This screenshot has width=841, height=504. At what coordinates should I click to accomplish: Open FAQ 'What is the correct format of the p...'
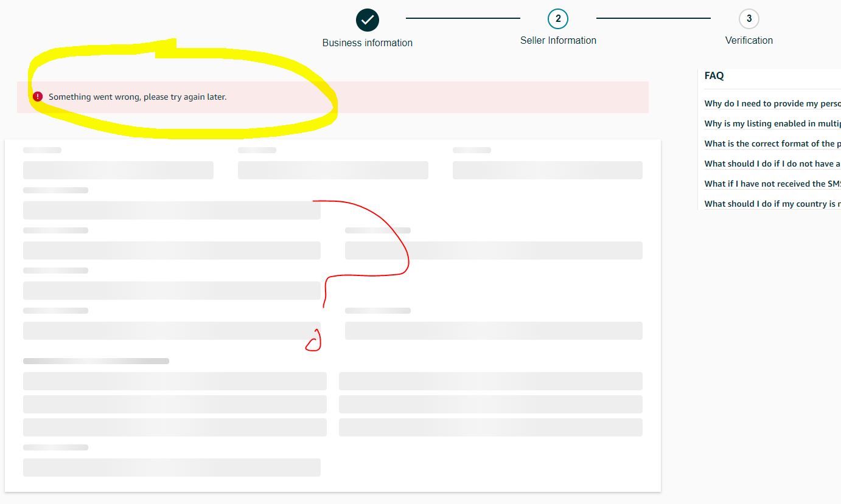[x=772, y=144]
